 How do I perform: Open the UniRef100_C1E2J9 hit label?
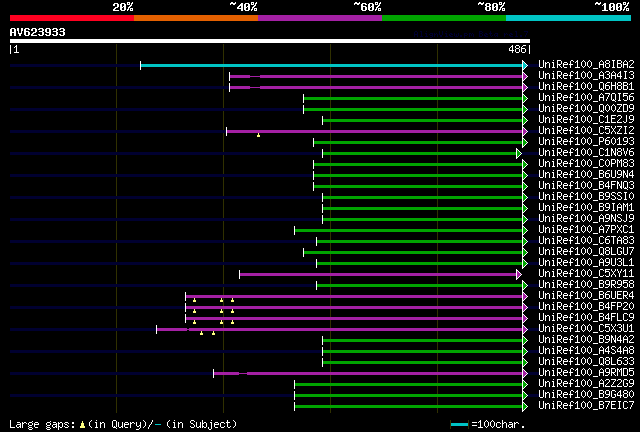click(586, 120)
